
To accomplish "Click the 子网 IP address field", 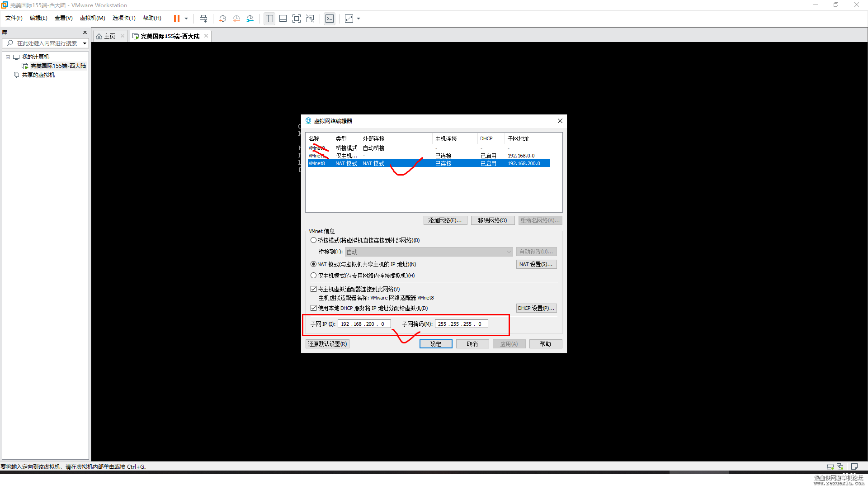I will 364,324.
